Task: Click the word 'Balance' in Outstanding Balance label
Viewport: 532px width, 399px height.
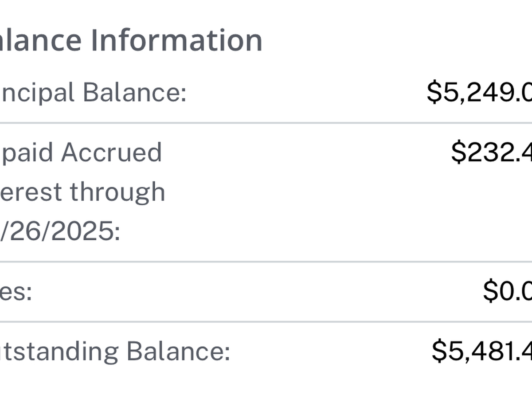Action: 178,351
